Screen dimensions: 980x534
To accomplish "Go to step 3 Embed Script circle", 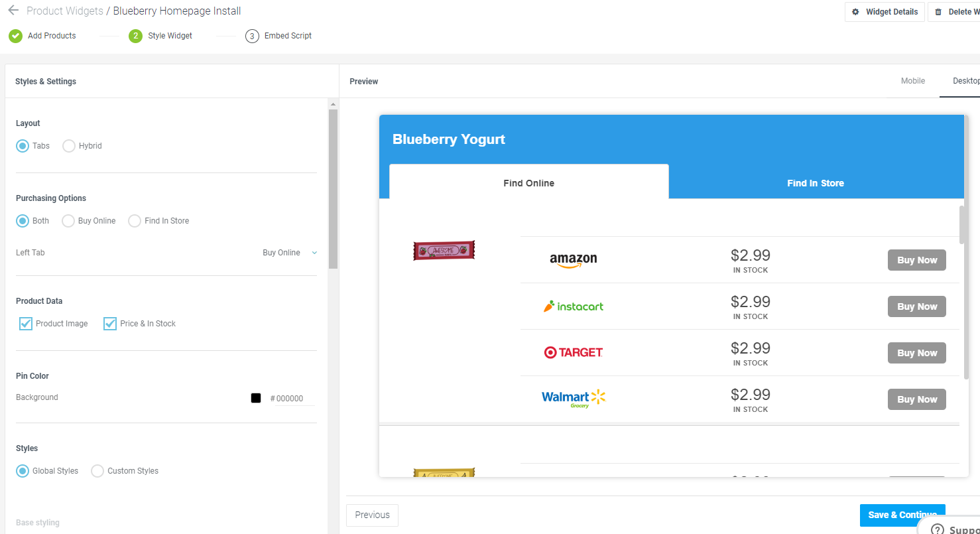I will (252, 36).
